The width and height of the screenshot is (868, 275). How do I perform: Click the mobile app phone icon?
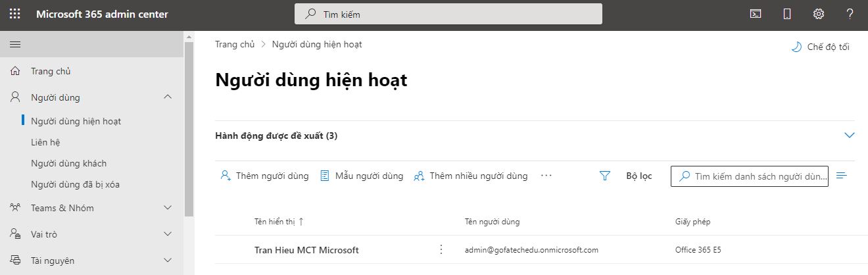(787, 14)
